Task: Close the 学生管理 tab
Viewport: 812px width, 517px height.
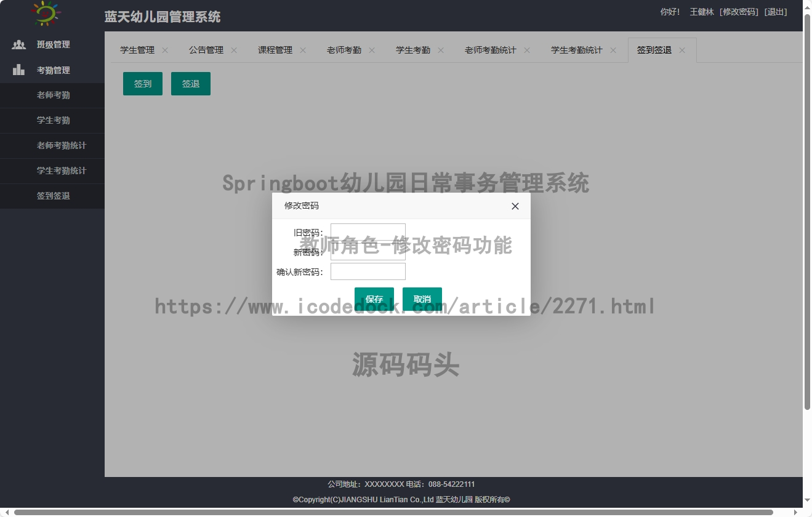Action: click(165, 50)
